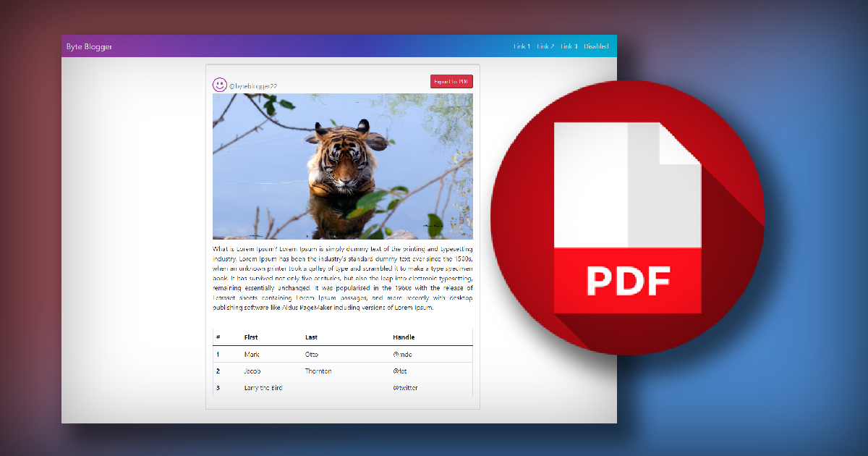Screen dimensions: 868x456
Task: Click the @byteblogger22 username
Action: tap(253, 86)
